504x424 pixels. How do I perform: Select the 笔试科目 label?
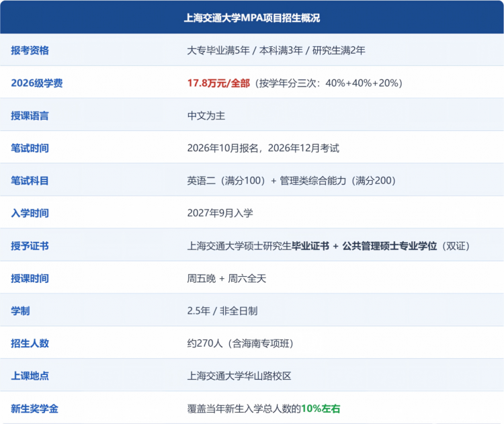(30, 181)
